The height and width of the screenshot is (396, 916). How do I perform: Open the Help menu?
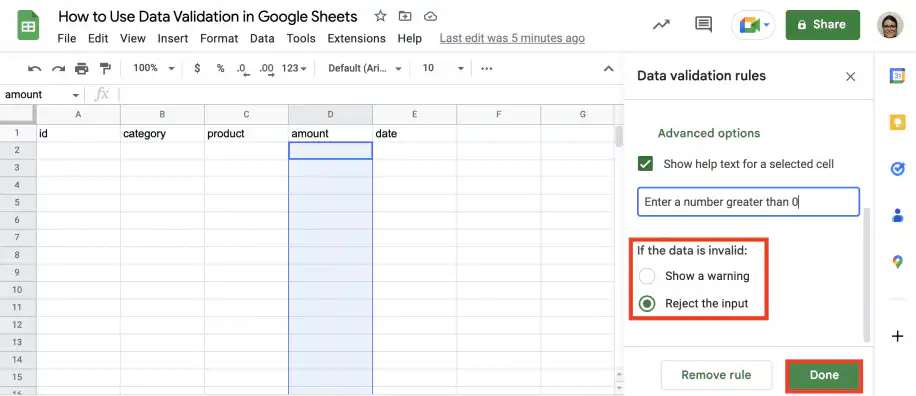tap(410, 39)
